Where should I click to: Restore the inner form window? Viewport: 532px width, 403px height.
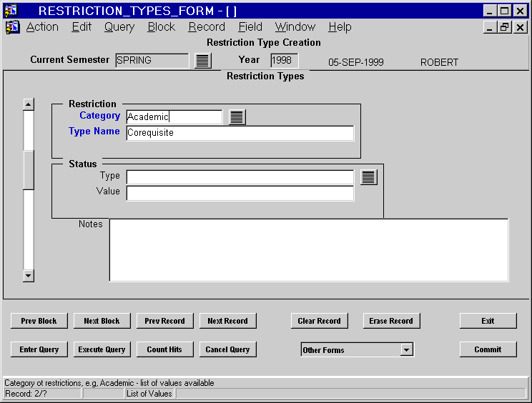pos(504,27)
